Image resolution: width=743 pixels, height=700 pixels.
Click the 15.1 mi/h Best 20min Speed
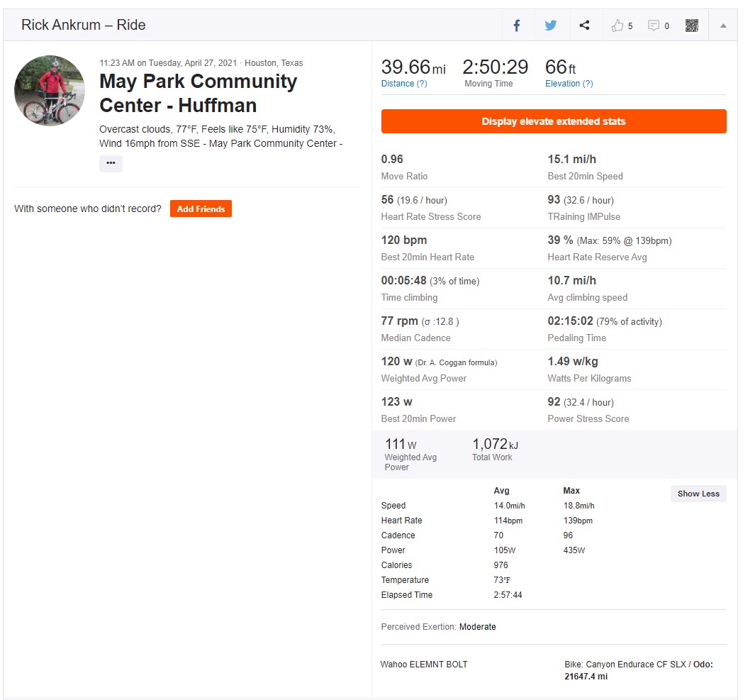click(x=571, y=160)
